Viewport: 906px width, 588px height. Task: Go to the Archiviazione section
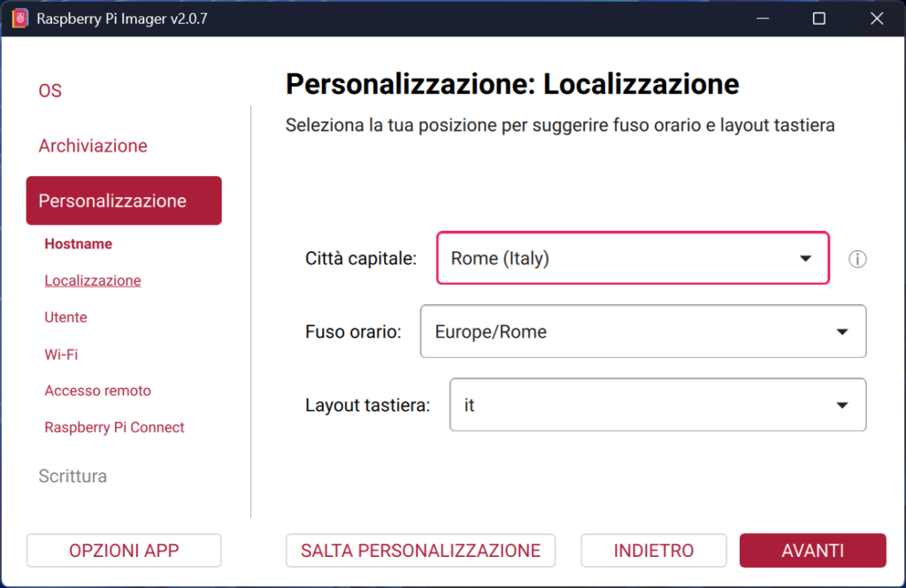click(92, 145)
